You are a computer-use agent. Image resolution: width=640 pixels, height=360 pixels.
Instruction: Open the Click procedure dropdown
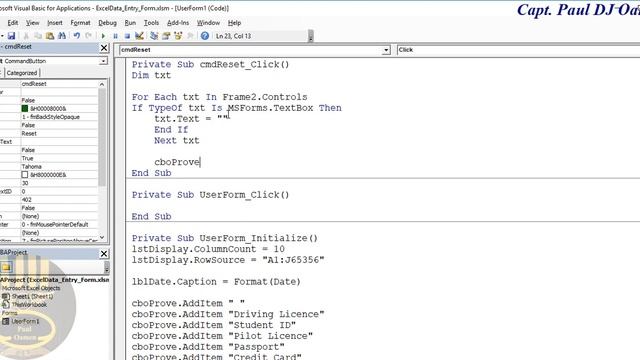(x=518, y=50)
